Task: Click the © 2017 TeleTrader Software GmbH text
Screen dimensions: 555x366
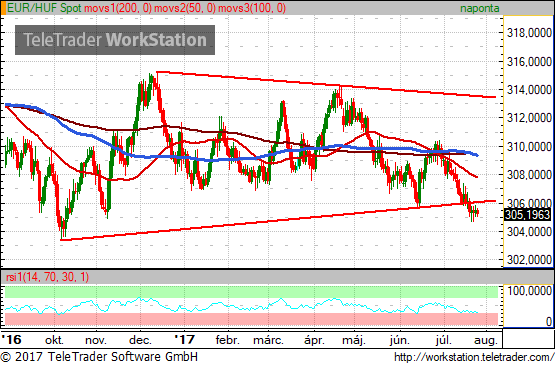Action: click(99, 357)
